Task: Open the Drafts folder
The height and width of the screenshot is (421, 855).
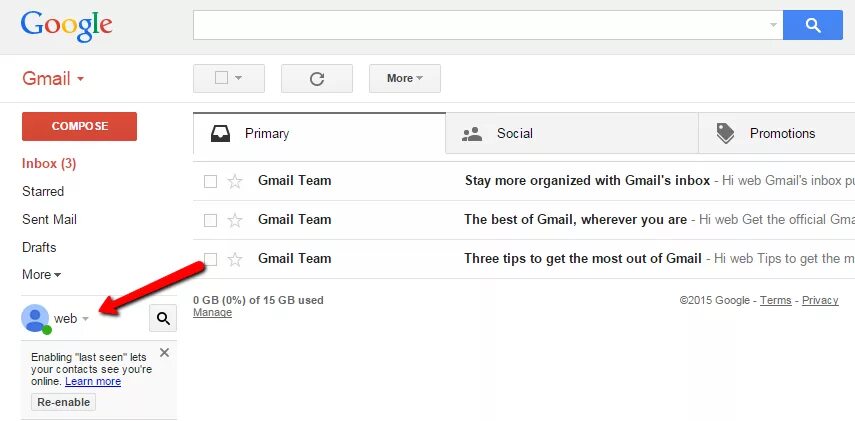Action: click(39, 248)
